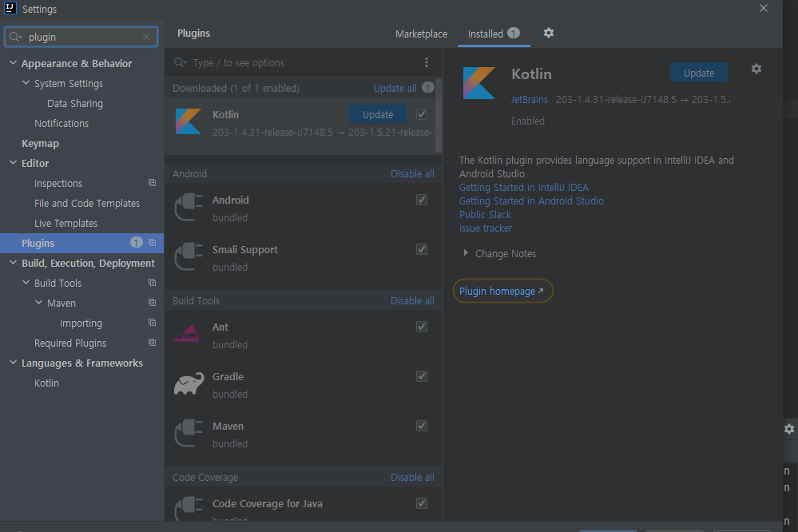
Task: Click the update badge next to Update all
Action: pos(427,88)
